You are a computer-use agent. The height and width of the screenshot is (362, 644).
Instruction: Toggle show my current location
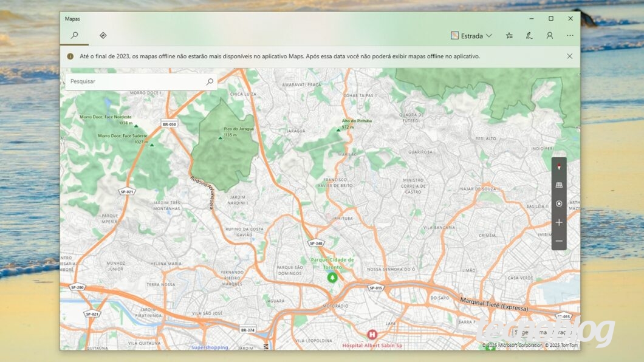558,202
